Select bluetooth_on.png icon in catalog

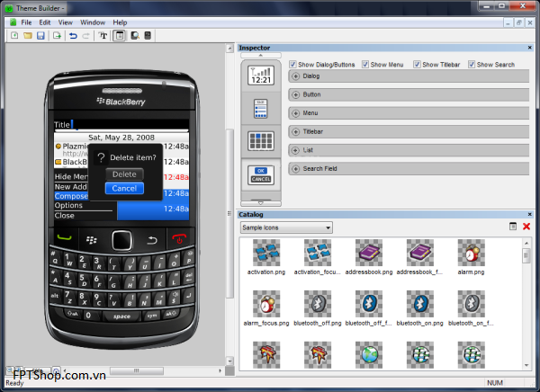pyautogui.click(x=419, y=304)
